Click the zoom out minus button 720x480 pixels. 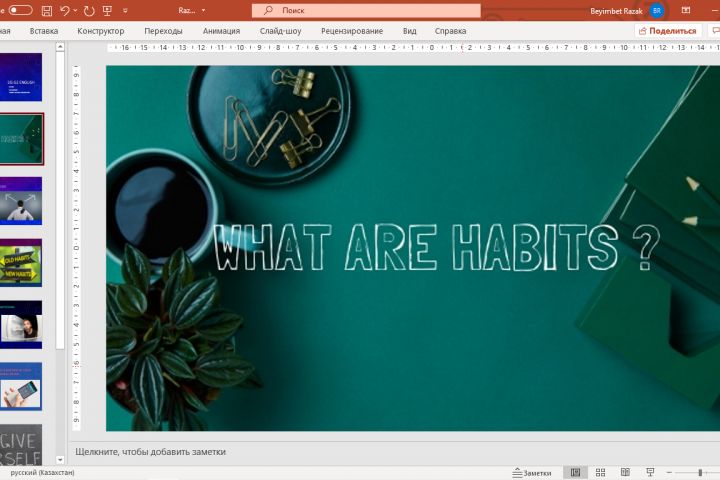point(669,472)
